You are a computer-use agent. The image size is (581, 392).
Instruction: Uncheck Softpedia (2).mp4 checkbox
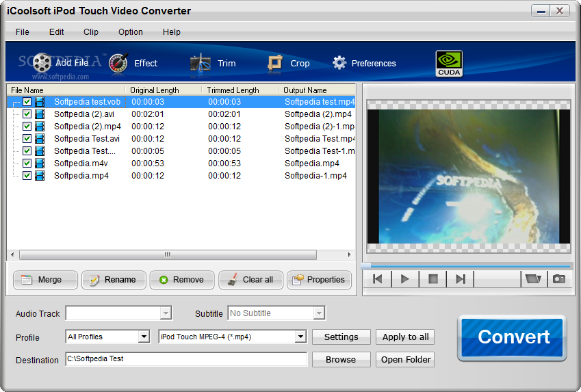[x=27, y=127]
